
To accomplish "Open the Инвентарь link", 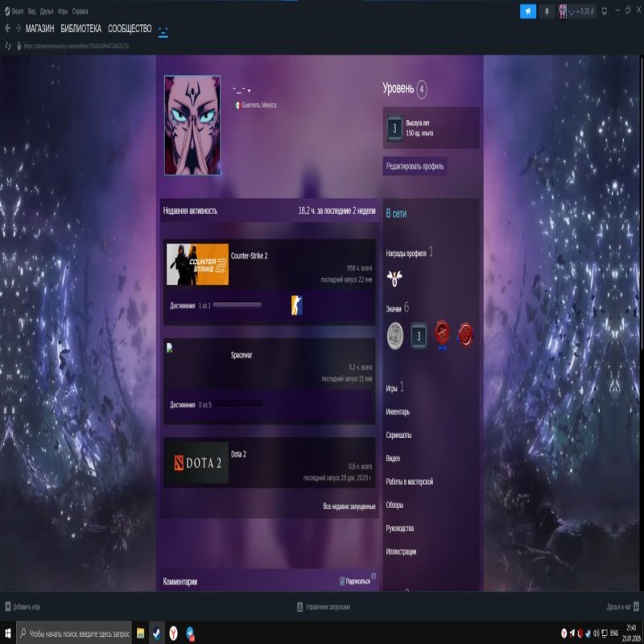I will click(x=398, y=412).
